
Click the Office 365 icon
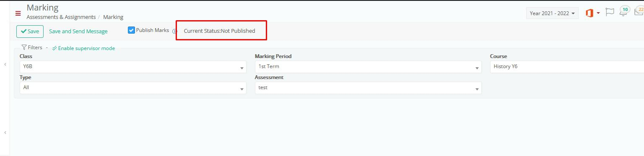[589, 13]
